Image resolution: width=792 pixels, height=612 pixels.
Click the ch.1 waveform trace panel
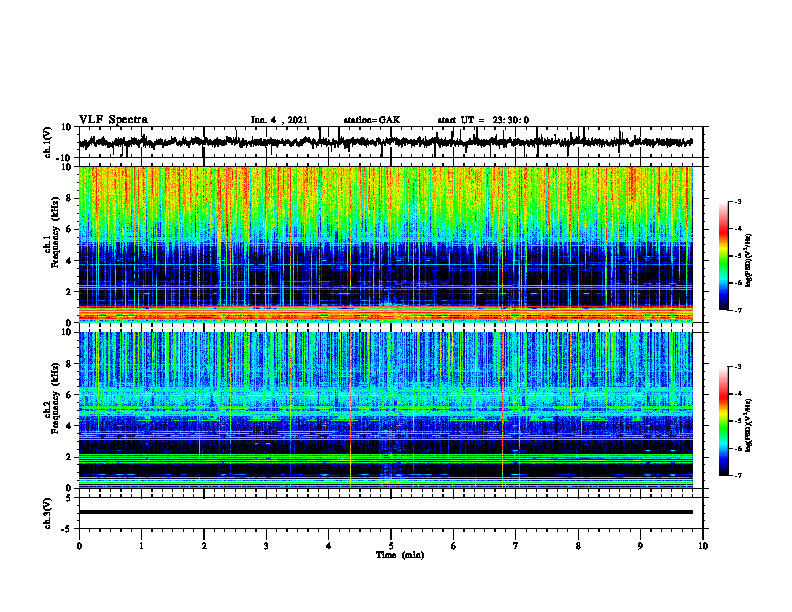(x=391, y=142)
